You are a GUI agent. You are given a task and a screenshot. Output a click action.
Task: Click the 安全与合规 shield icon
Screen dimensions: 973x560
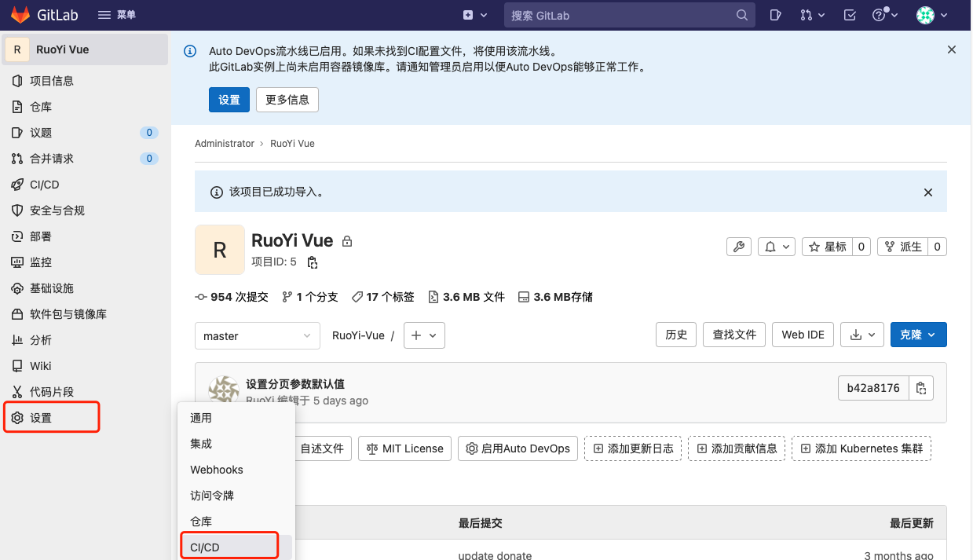pyautogui.click(x=17, y=210)
